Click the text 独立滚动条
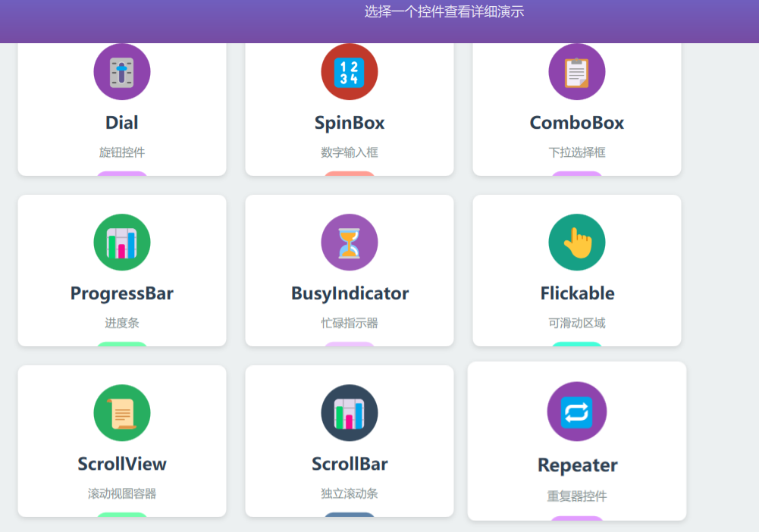Image resolution: width=759 pixels, height=532 pixels. [x=350, y=493]
